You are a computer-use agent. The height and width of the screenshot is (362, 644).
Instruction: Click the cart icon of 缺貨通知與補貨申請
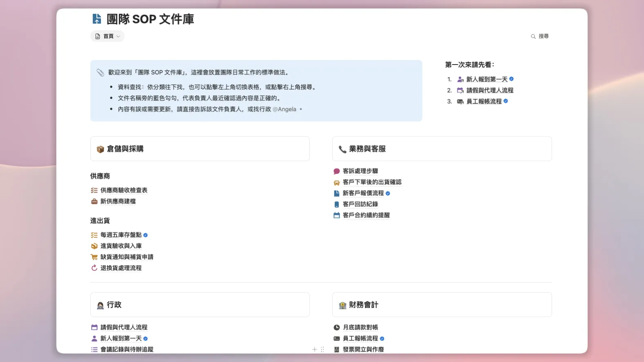tap(94, 257)
